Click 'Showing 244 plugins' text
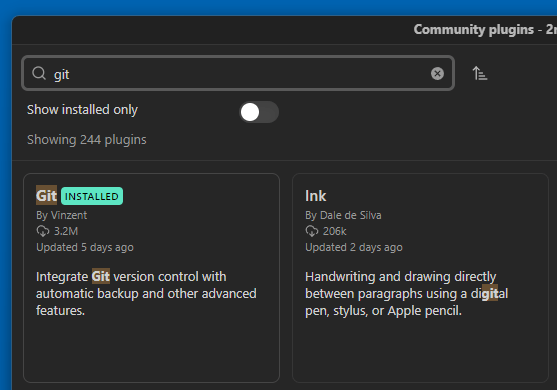Image resolution: width=557 pixels, height=390 pixels. [x=87, y=140]
